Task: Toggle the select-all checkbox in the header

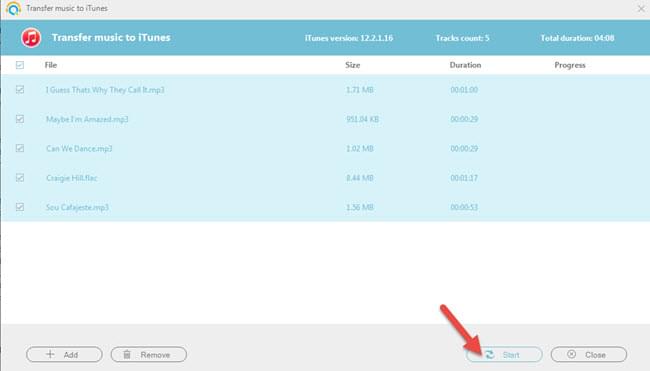Action: point(19,65)
